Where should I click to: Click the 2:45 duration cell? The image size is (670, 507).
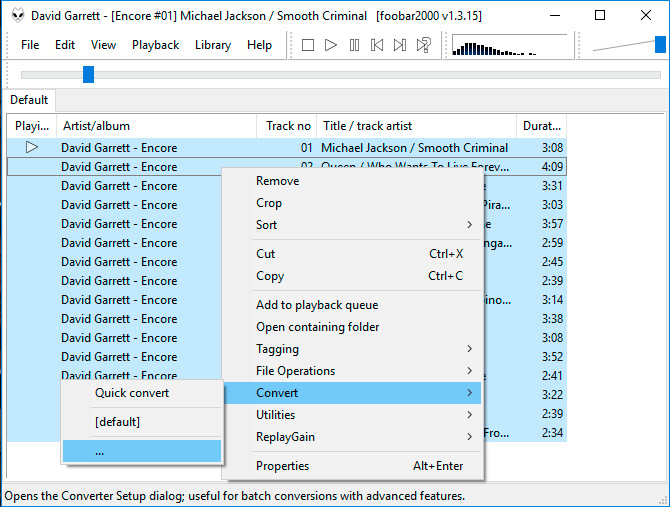click(552, 262)
